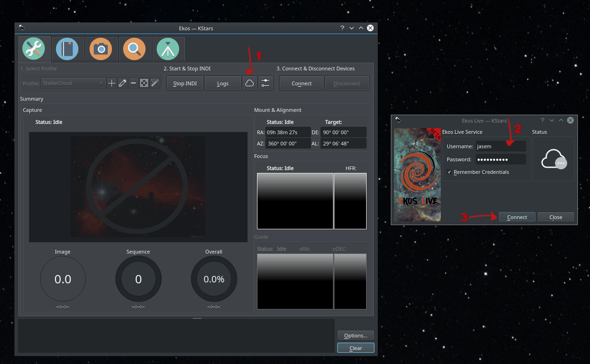This screenshot has height=364, width=590.
Task: Click the Image progress circle 0.0
Action: pos(63,279)
